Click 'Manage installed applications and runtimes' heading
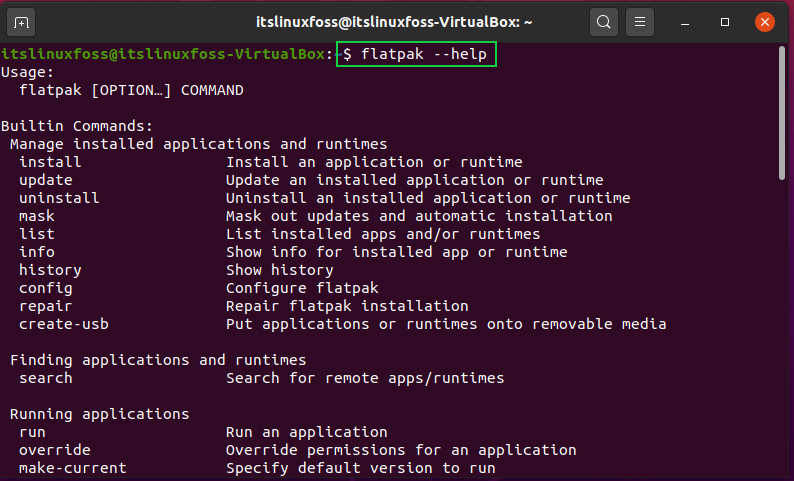This screenshot has width=794, height=481. (198, 144)
